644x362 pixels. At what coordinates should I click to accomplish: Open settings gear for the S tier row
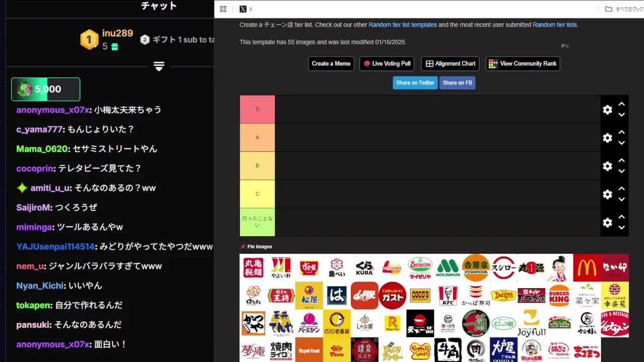(x=607, y=110)
